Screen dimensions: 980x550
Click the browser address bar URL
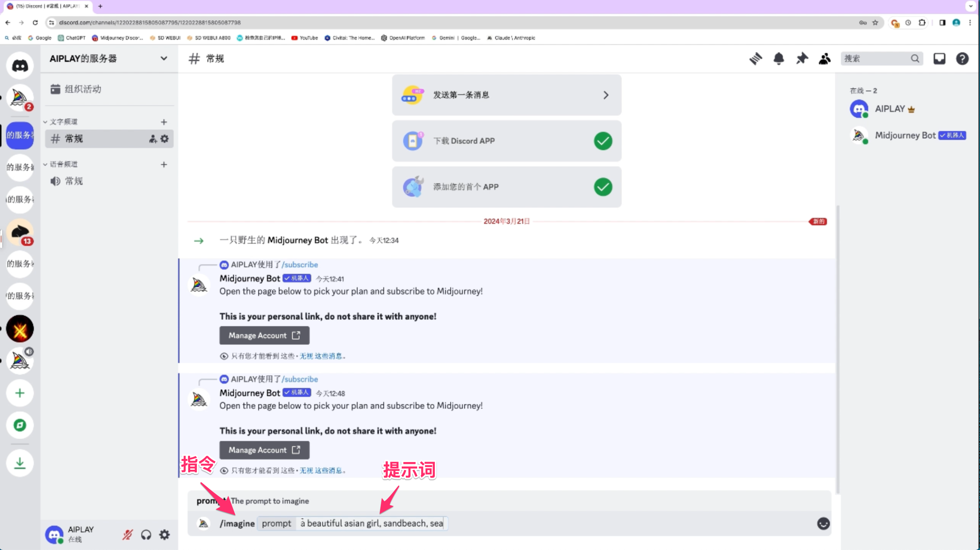[x=150, y=23]
